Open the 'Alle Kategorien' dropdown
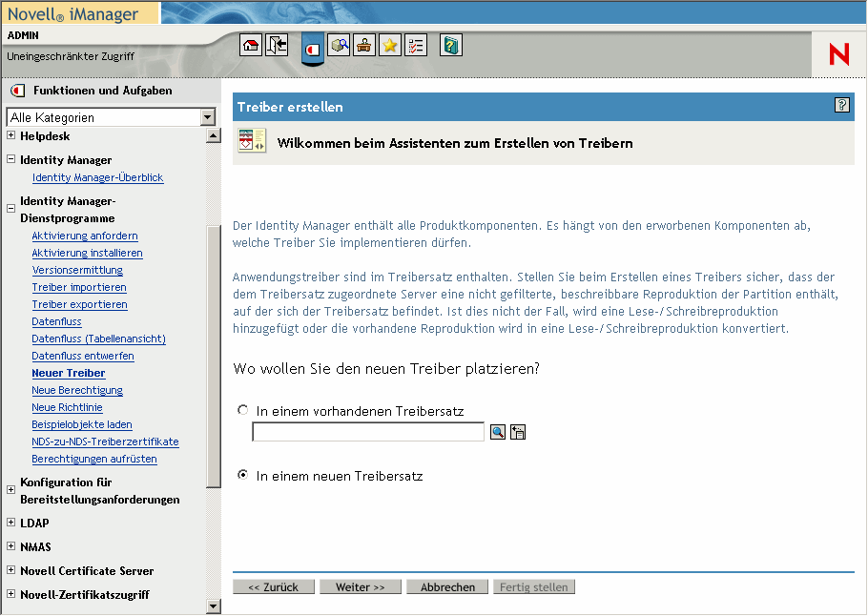 [x=210, y=114]
